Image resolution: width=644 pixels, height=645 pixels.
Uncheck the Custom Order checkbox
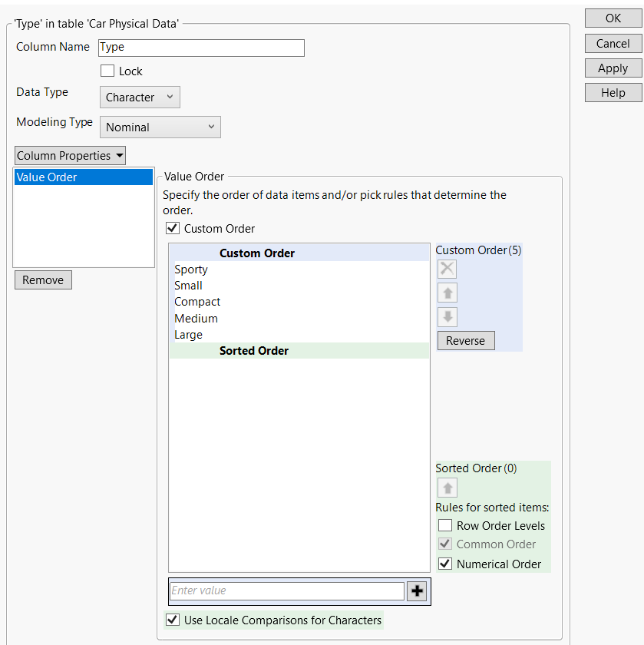point(173,229)
